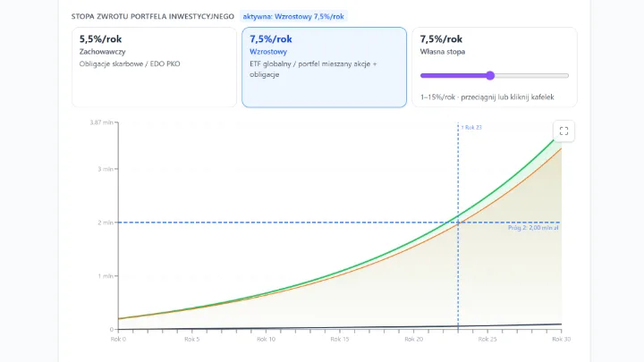Click the 'Obligacje skarbowe / EDO PKO' description
The height and width of the screenshot is (362, 644).
pyautogui.click(x=130, y=64)
